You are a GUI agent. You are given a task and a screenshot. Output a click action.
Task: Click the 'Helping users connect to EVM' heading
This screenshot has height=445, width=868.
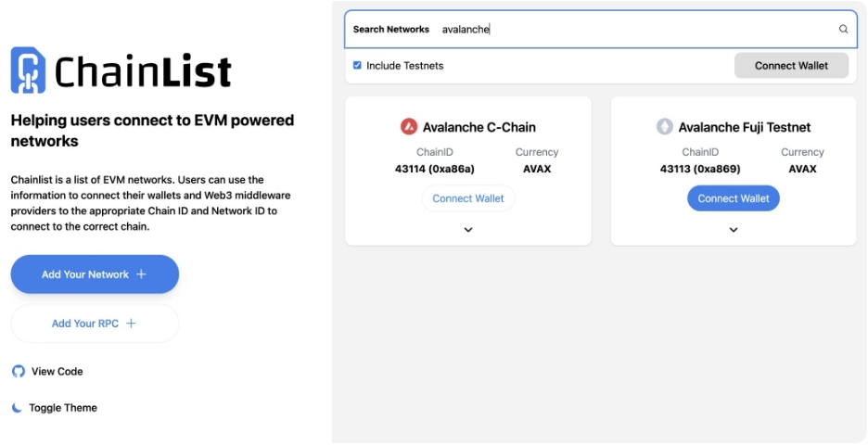(153, 131)
